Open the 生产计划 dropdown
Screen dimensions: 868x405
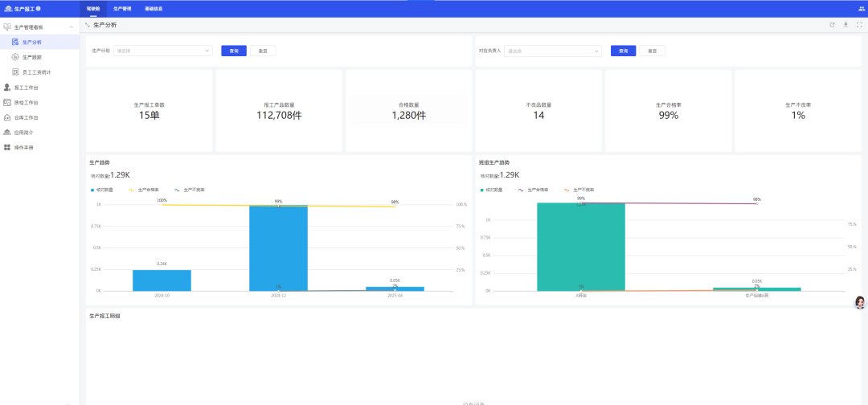click(162, 51)
